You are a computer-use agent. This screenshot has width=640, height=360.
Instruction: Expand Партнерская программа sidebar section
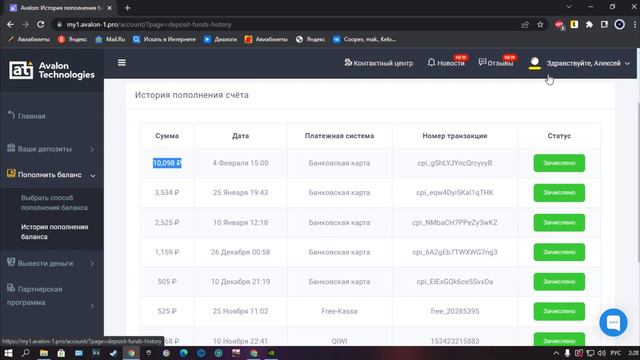coord(51,296)
